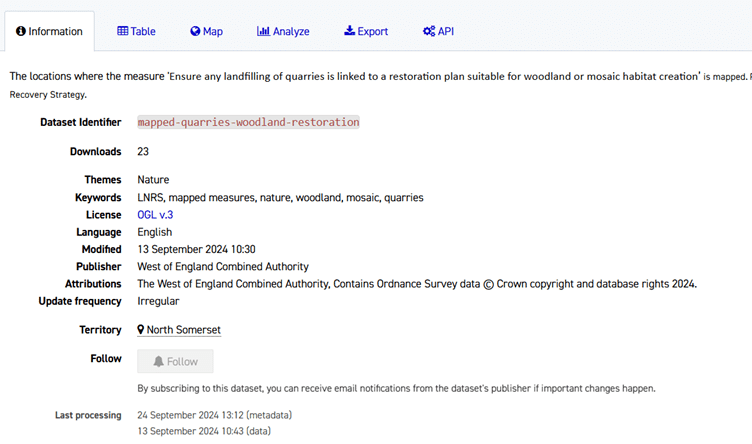Select the mapped-quarries-woodland-restoration identifier text
752x444 pixels.
248,122
